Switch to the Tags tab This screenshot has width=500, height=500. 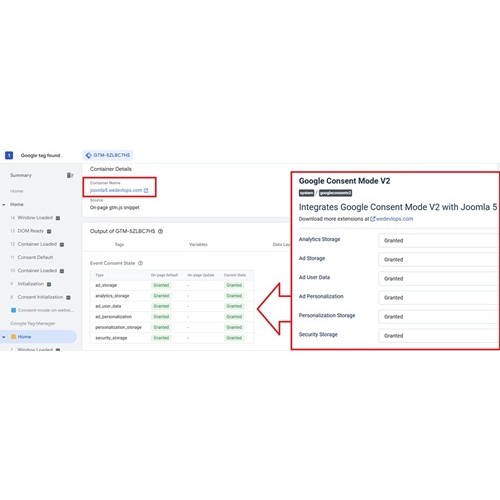click(119, 245)
